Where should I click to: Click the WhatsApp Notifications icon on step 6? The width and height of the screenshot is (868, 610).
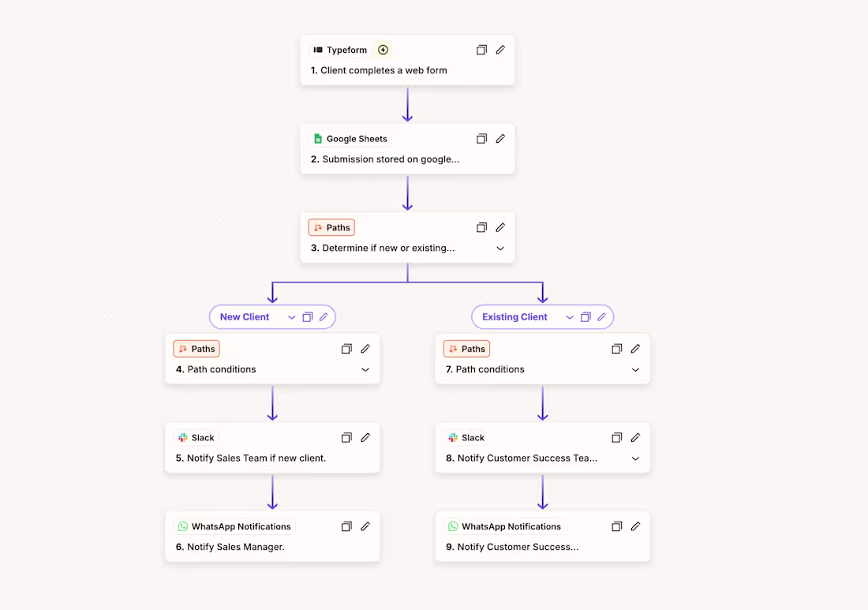click(x=183, y=526)
